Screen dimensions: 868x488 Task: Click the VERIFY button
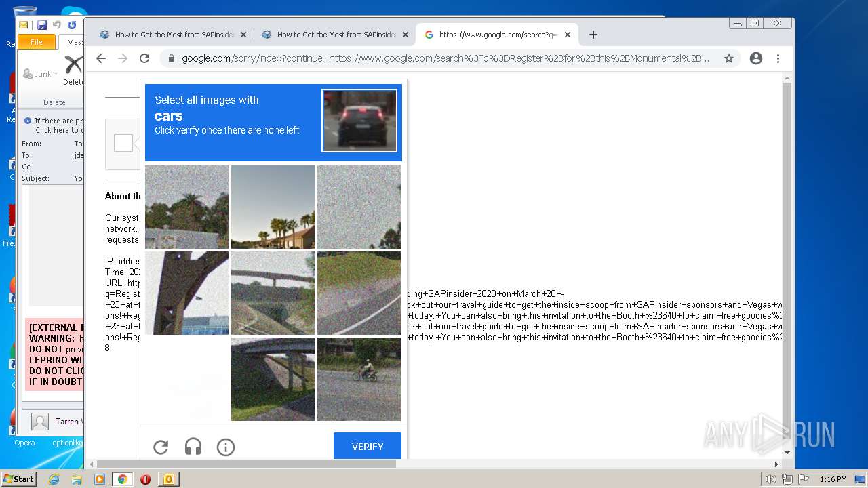pyautogui.click(x=368, y=447)
